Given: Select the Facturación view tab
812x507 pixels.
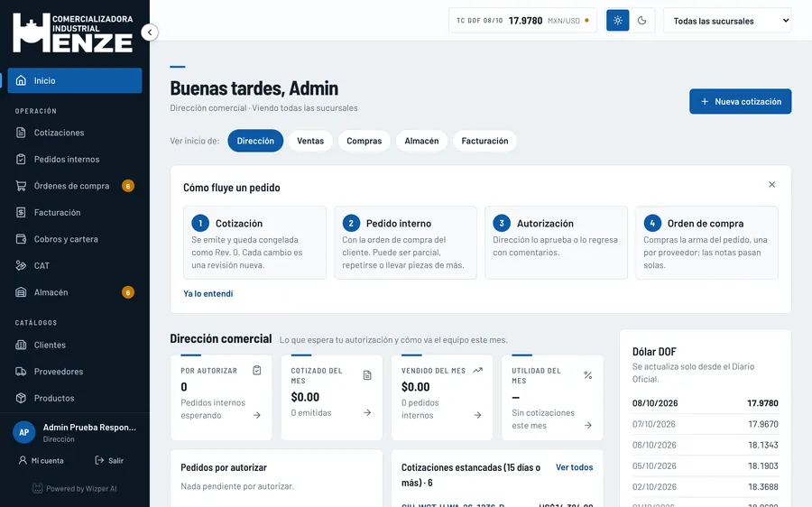Looking at the screenshot, I should 484,141.
